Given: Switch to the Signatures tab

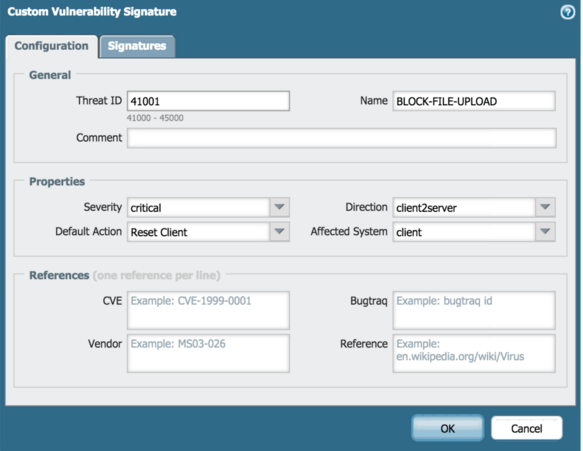Looking at the screenshot, I should (137, 46).
